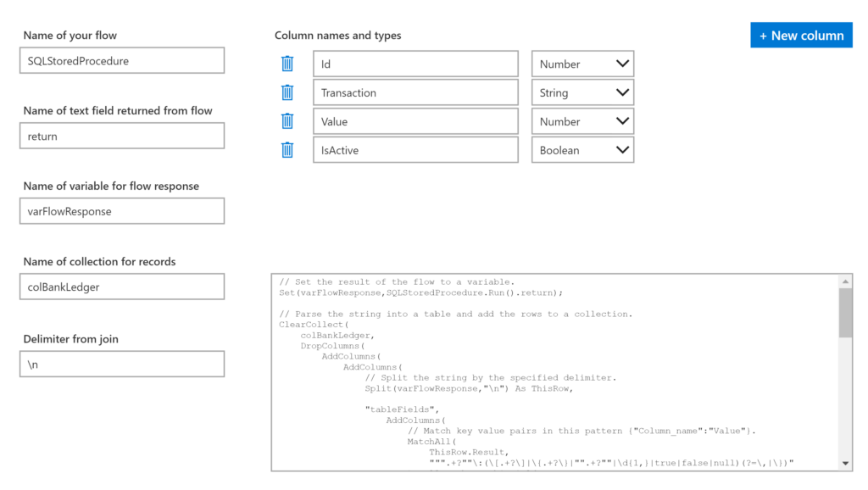Screen dimensions: 868x490
Task: Edit the delimiter field containing \n
Action: pyautogui.click(x=122, y=364)
